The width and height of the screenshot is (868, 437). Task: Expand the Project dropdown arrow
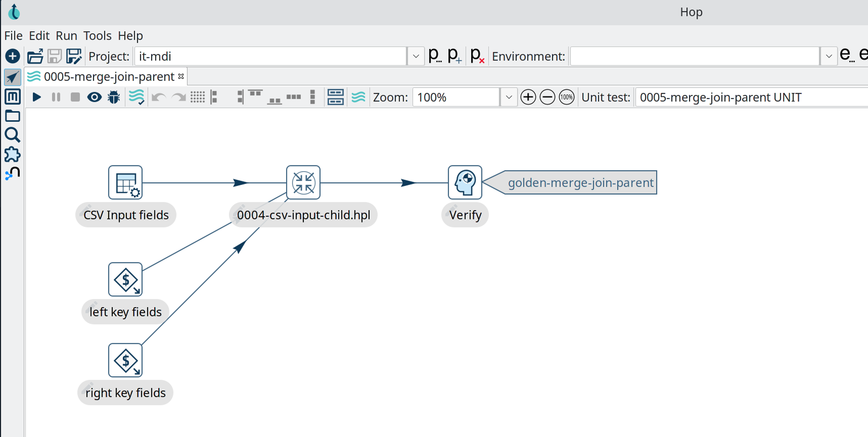[416, 56]
